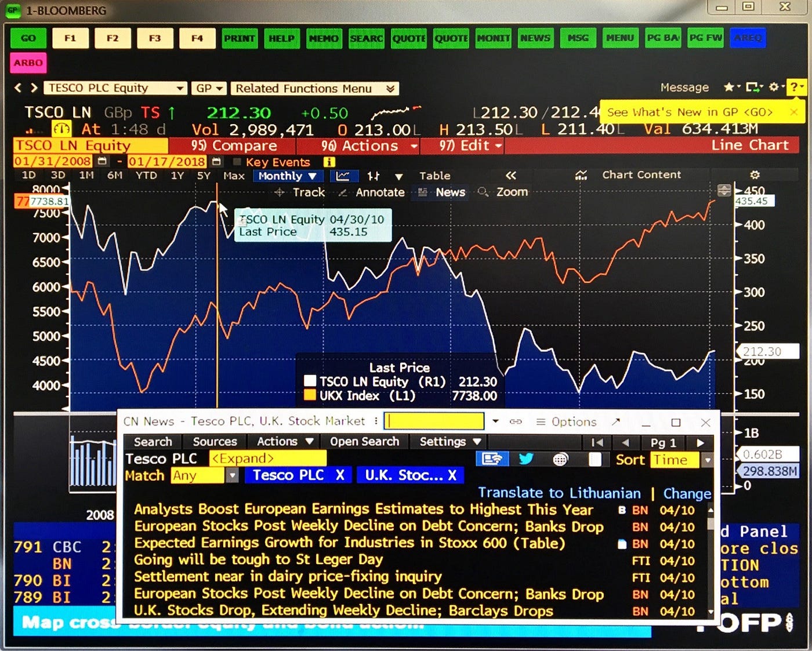Open the Options menu in CN News
The height and width of the screenshot is (651, 812).
point(565,421)
